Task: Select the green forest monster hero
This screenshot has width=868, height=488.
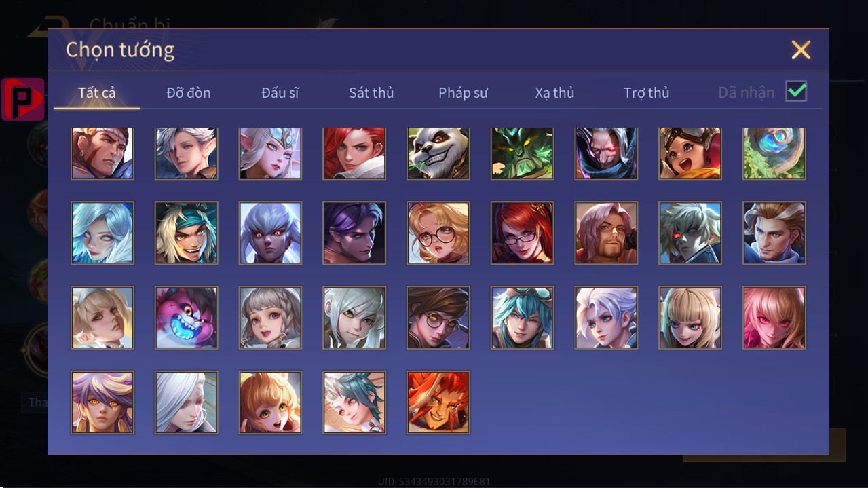Action: pos(523,153)
